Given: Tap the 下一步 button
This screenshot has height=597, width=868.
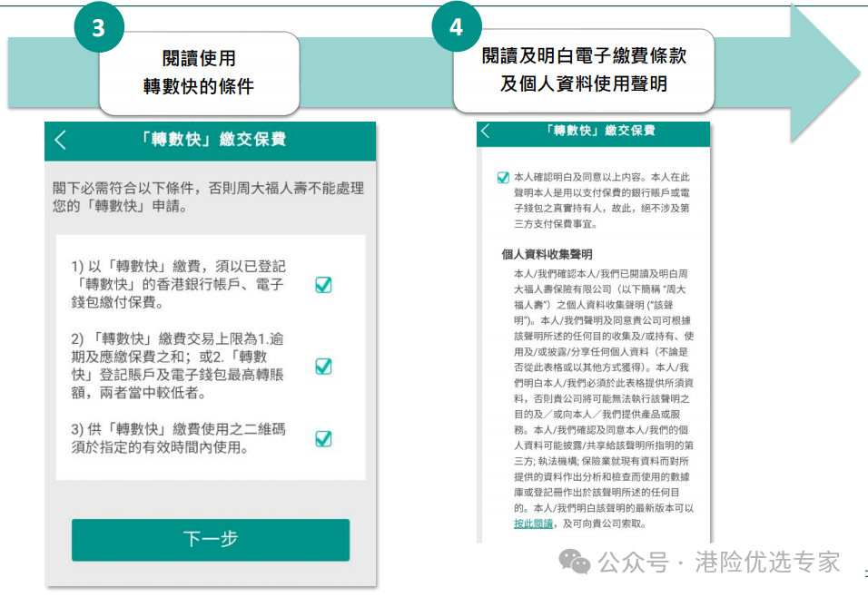Looking at the screenshot, I should coord(211,540).
